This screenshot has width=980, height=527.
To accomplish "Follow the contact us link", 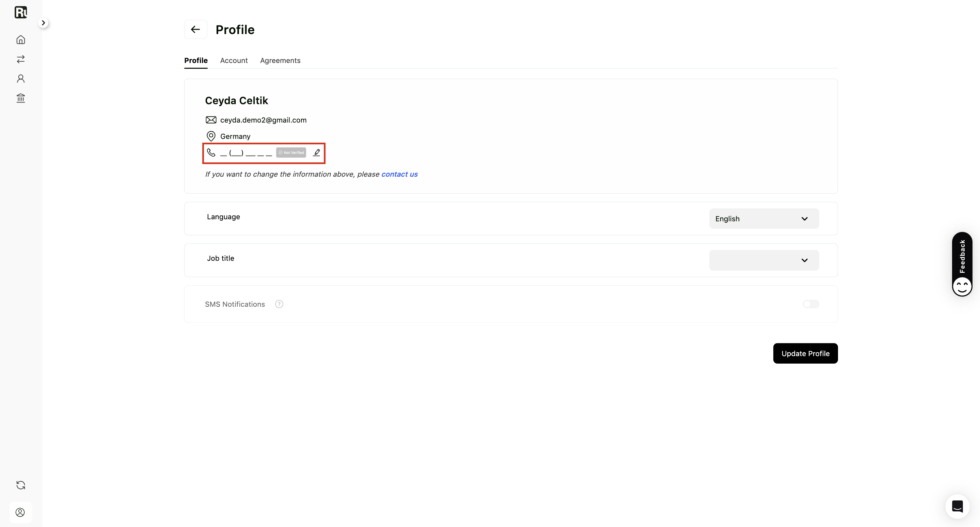I will (x=399, y=174).
